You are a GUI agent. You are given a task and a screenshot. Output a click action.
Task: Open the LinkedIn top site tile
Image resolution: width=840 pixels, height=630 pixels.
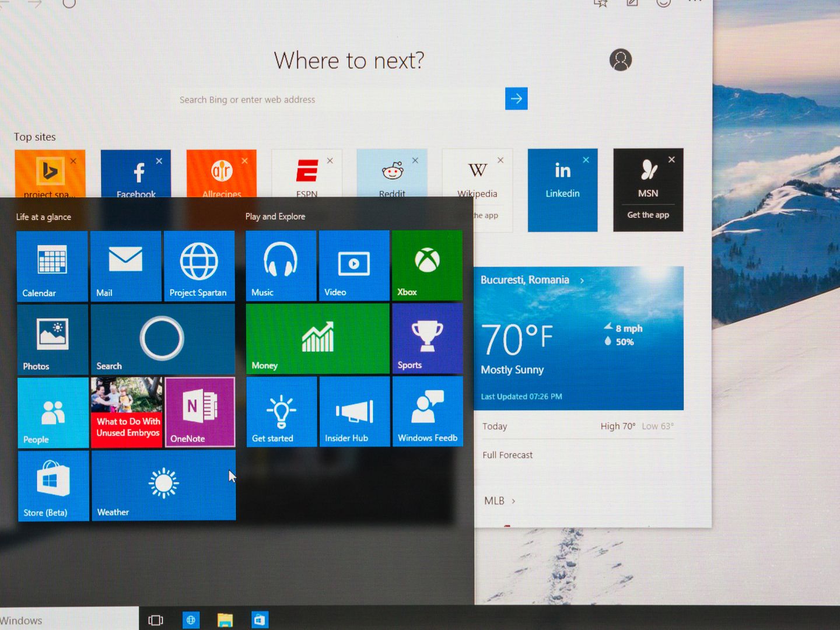pyautogui.click(x=562, y=190)
